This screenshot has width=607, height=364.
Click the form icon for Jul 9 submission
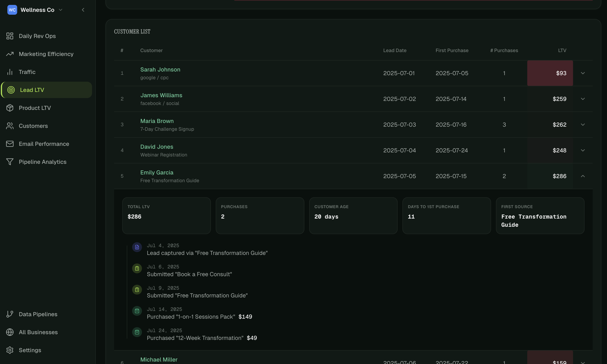[x=137, y=290]
